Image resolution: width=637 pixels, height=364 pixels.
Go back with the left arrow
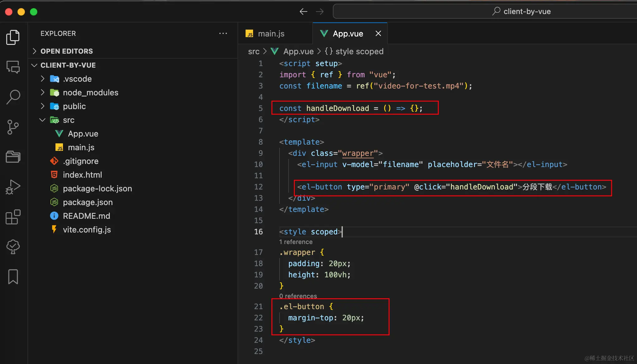[x=303, y=12]
